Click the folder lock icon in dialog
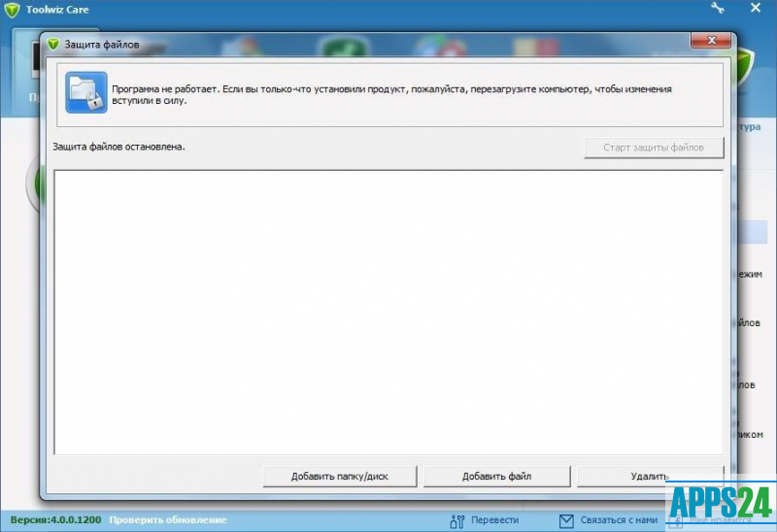The height and width of the screenshot is (532, 777). pos(86,92)
